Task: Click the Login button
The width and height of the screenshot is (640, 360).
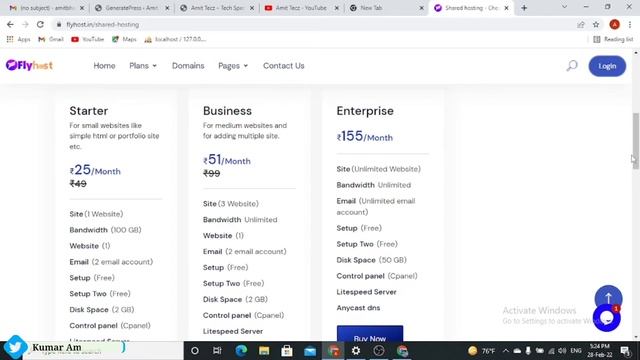Action: pos(607,66)
